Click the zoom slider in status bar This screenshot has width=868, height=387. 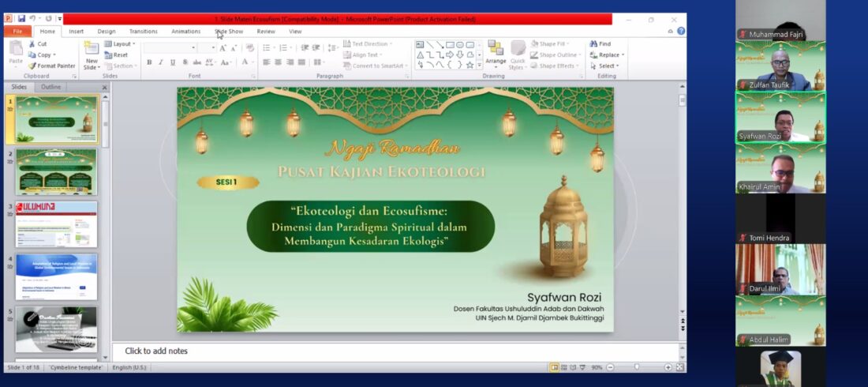point(637,367)
